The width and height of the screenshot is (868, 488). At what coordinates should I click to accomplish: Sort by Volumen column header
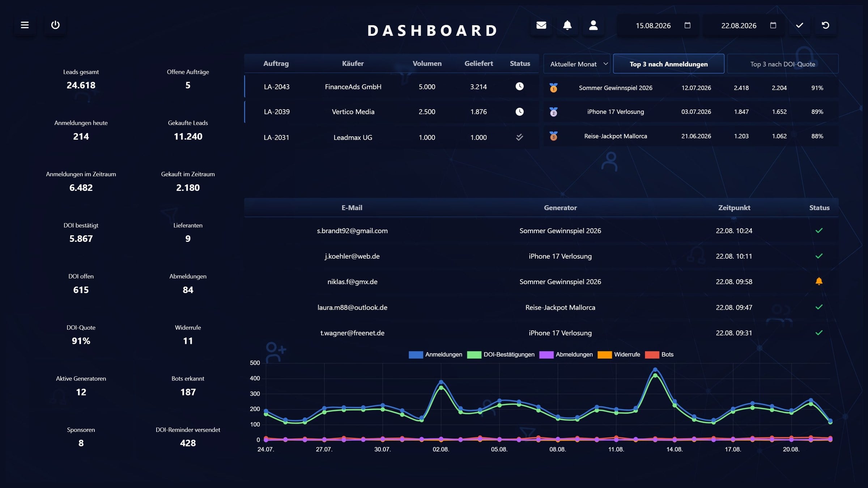[x=427, y=64]
